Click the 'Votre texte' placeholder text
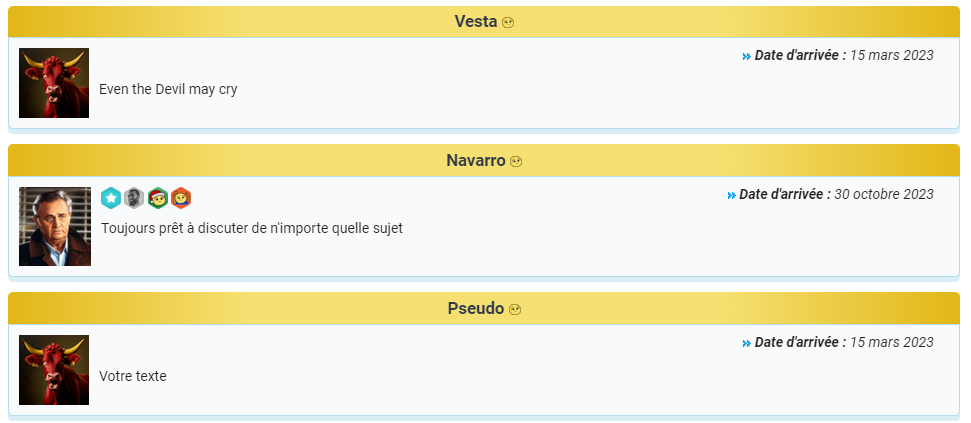 coord(132,376)
